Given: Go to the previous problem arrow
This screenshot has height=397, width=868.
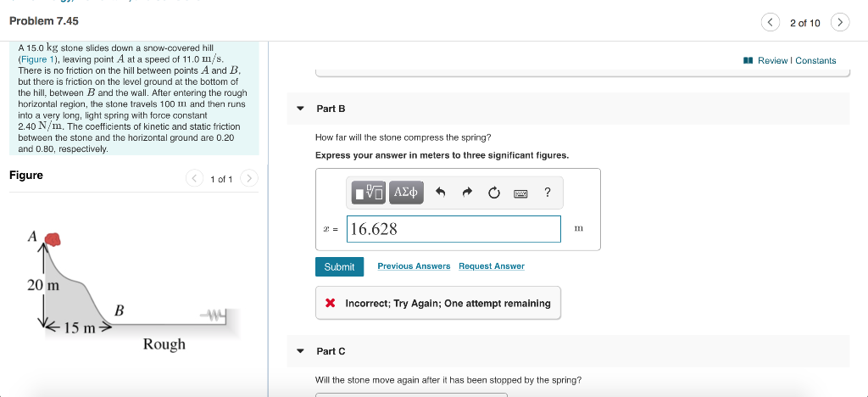Looking at the screenshot, I should point(770,23).
